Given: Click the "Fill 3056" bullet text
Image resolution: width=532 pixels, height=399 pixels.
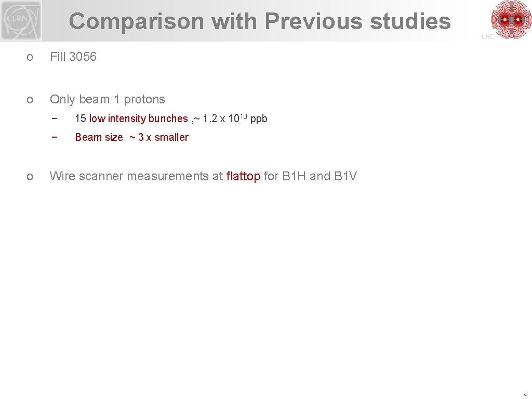Looking at the screenshot, I should 73,57.
